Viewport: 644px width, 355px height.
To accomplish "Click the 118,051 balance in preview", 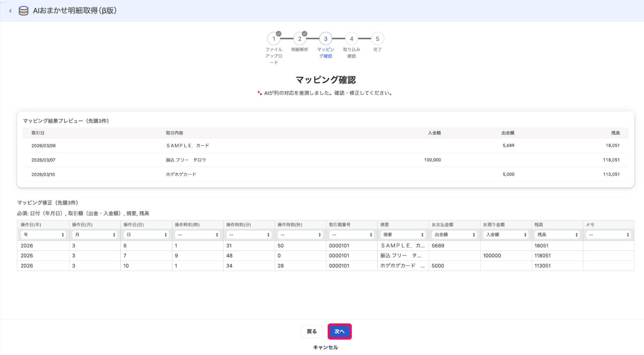I will pos(611,160).
